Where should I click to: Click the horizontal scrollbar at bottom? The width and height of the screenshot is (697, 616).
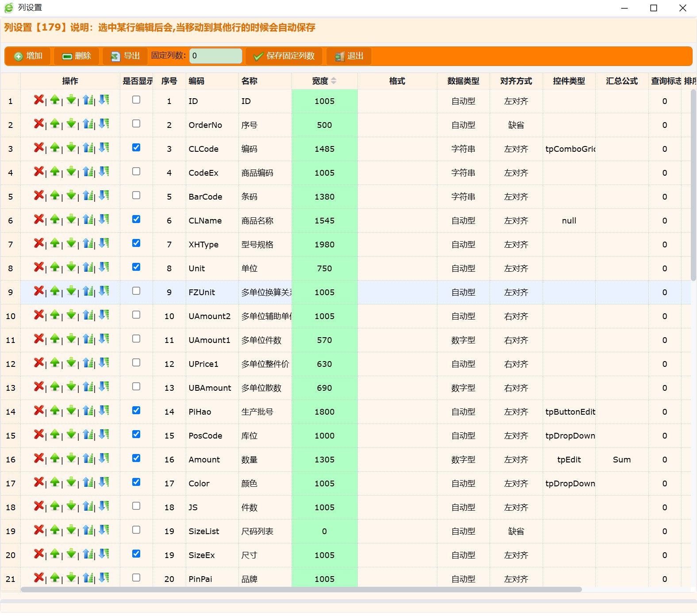click(301, 589)
